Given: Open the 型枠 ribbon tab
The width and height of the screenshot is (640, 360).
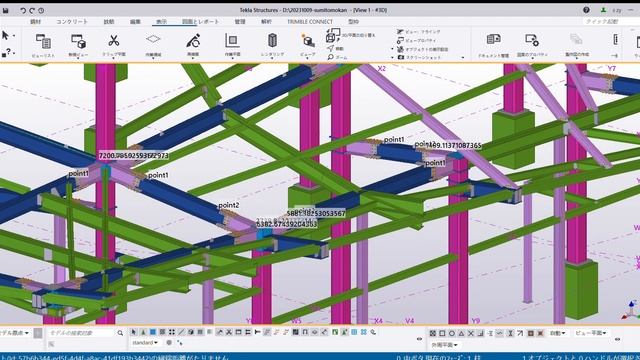Looking at the screenshot, I should point(353,22).
